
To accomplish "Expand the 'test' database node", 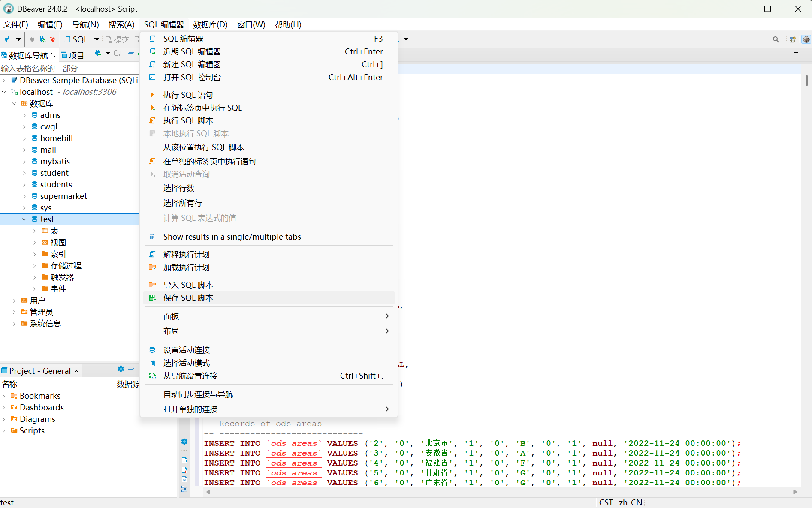I will click(x=24, y=219).
